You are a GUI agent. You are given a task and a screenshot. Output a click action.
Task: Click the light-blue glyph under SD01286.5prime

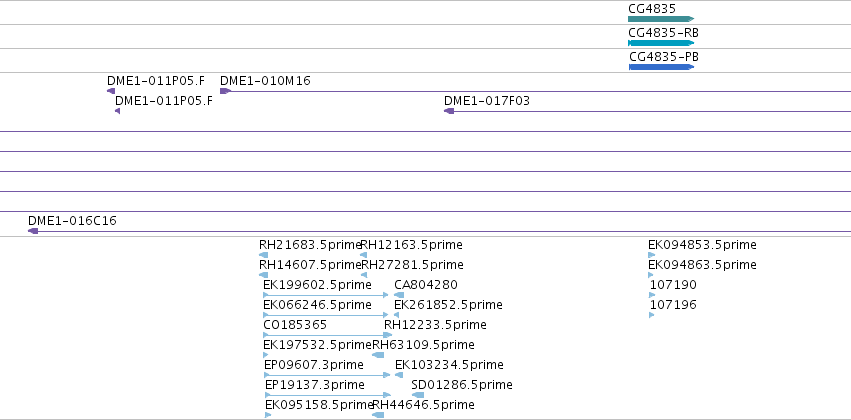(417, 395)
